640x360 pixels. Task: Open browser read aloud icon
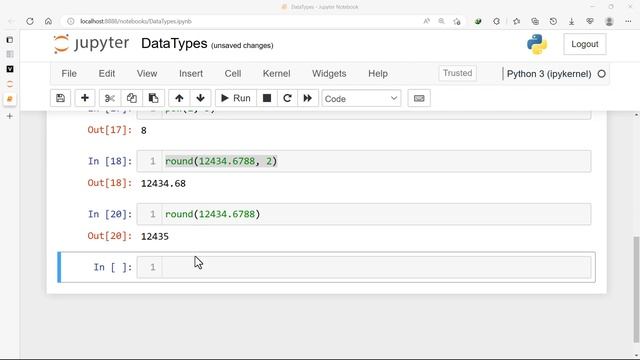tap(427, 21)
